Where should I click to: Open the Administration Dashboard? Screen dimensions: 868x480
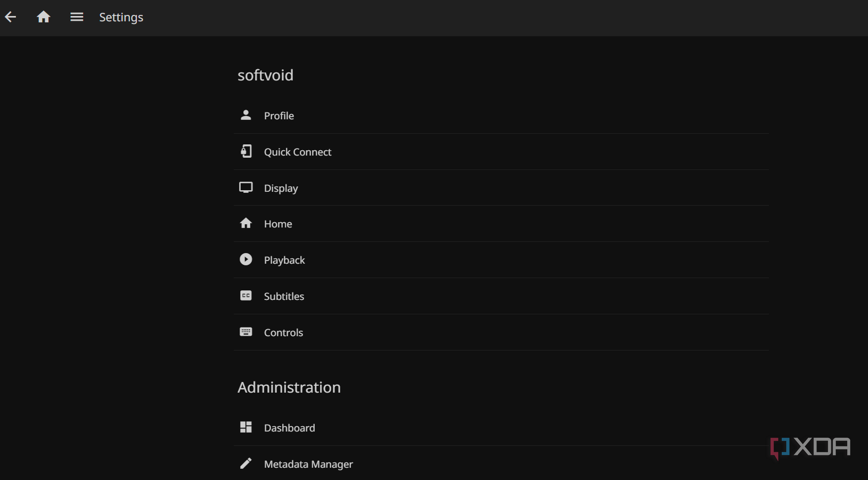click(501, 428)
